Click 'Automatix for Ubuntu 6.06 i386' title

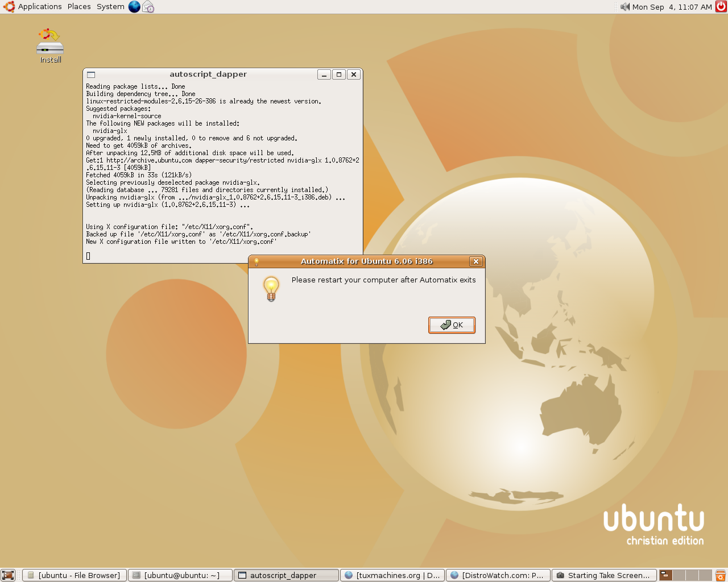click(367, 261)
